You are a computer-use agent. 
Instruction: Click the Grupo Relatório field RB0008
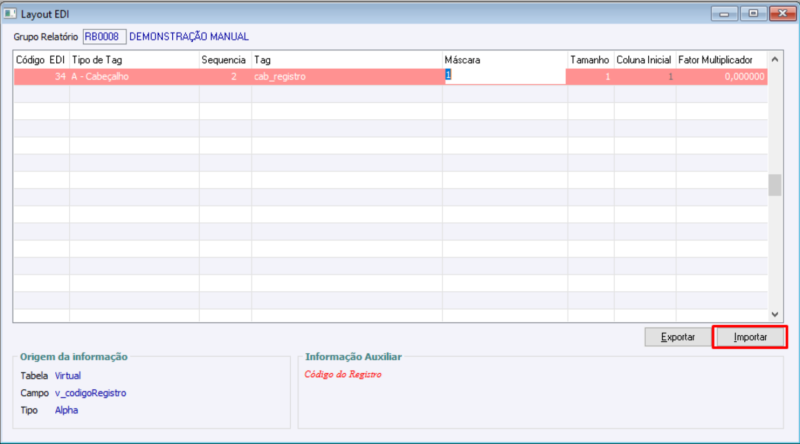pyautogui.click(x=104, y=37)
